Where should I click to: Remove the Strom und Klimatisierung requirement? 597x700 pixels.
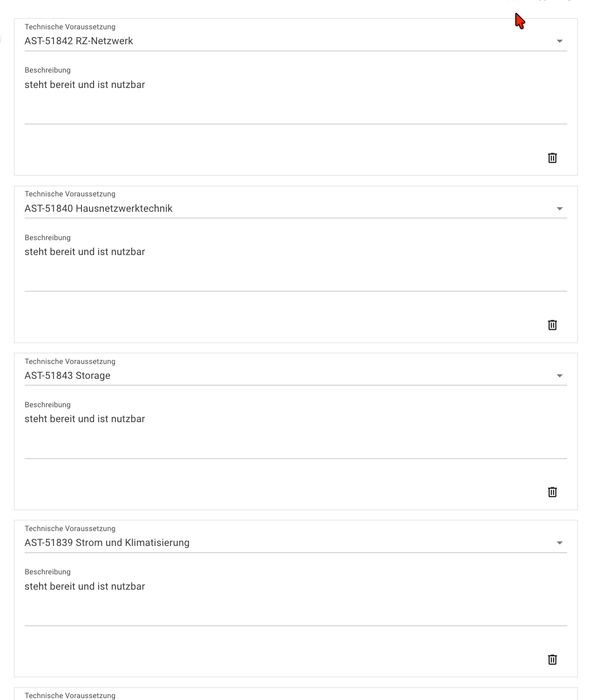pos(552,660)
